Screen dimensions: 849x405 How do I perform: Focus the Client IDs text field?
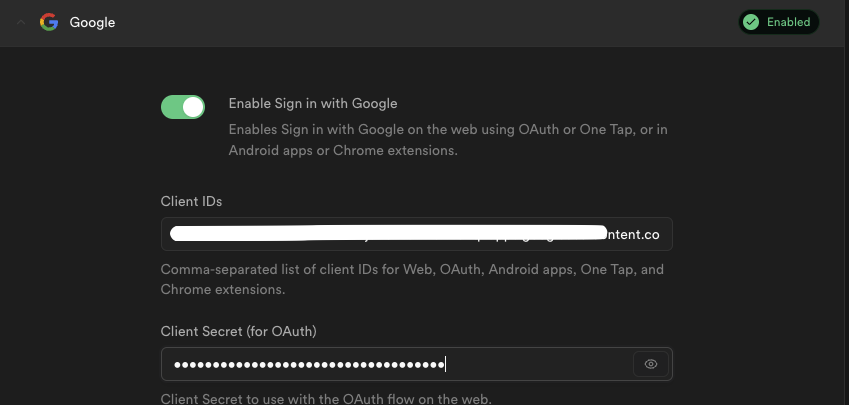click(416, 234)
